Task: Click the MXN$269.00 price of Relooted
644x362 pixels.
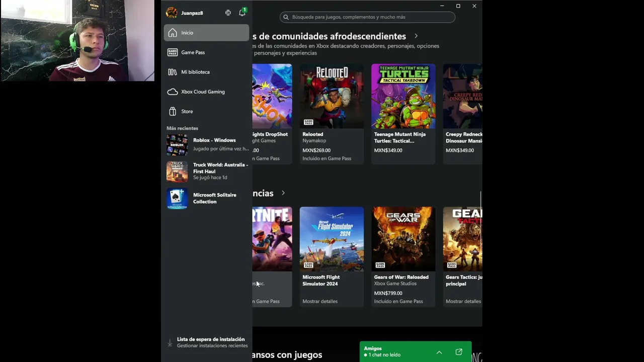Action: point(316,150)
